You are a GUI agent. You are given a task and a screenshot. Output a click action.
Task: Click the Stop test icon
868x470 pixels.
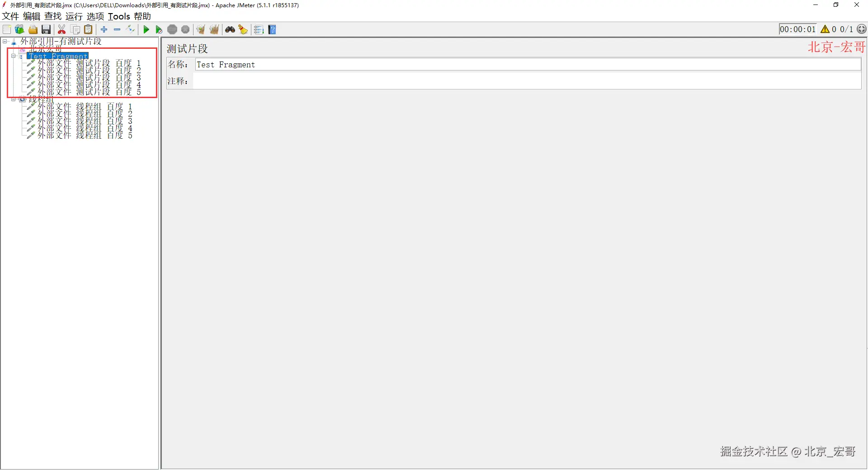[172, 30]
